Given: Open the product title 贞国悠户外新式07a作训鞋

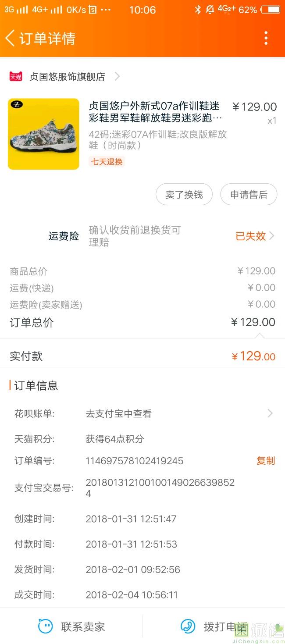Looking at the screenshot, I should [155, 112].
